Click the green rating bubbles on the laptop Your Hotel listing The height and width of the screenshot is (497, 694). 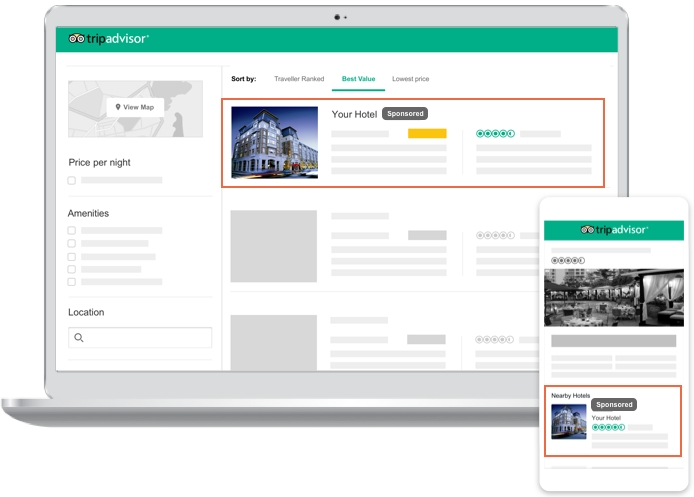coord(495,133)
